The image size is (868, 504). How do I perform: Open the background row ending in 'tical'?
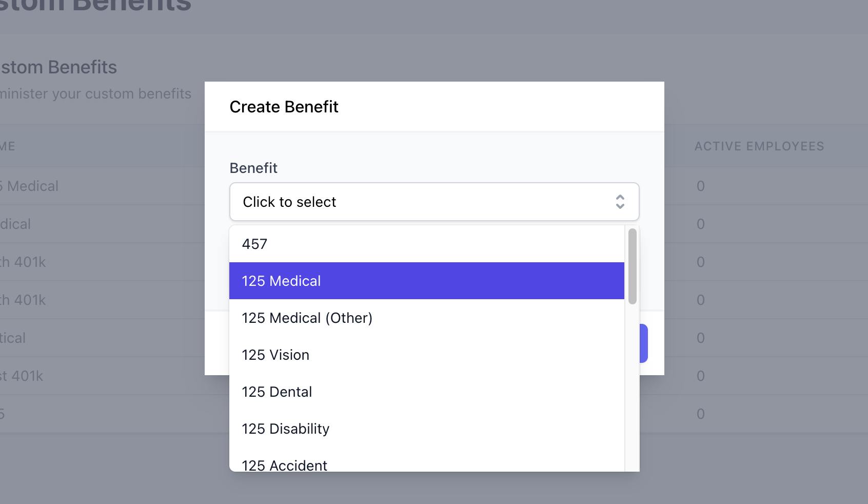[x=13, y=338]
